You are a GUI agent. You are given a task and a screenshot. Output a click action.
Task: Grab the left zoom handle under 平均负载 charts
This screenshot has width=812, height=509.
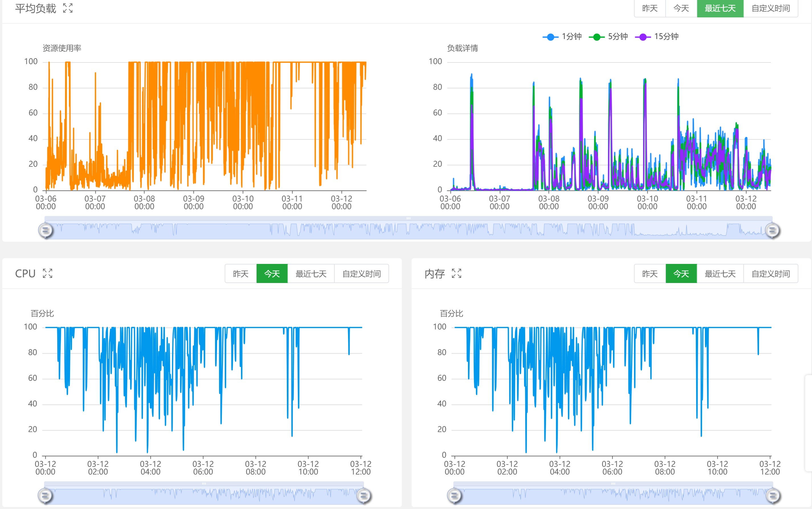click(x=45, y=231)
